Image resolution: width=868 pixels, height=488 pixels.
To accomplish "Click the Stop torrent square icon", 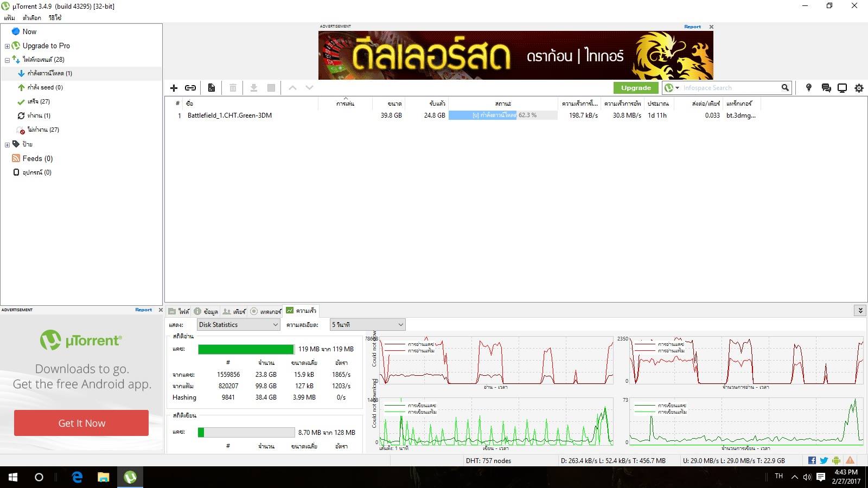I will pyautogui.click(x=271, y=88).
